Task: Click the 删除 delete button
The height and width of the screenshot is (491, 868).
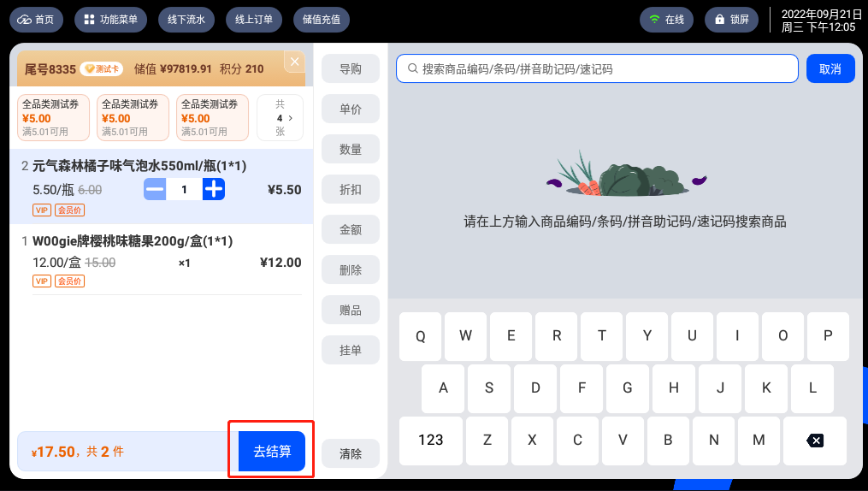Action: [x=351, y=269]
